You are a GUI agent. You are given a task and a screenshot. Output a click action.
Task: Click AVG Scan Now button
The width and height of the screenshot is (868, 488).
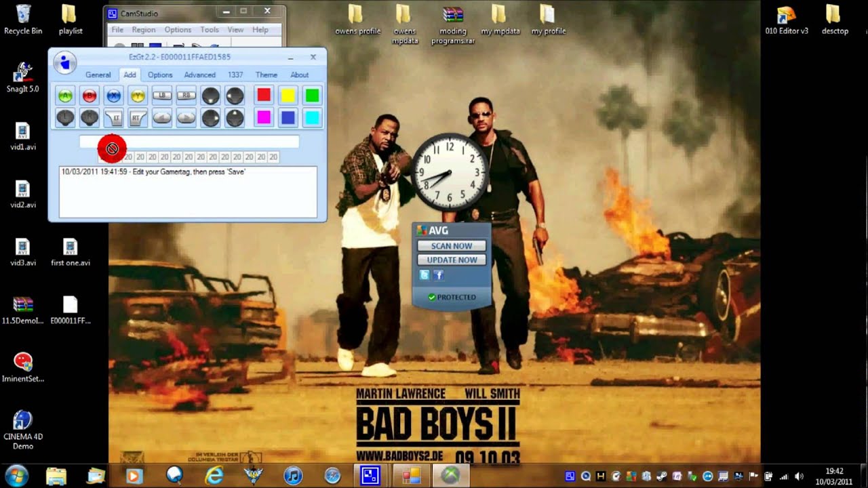pyautogui.click(x=452, y=246)
